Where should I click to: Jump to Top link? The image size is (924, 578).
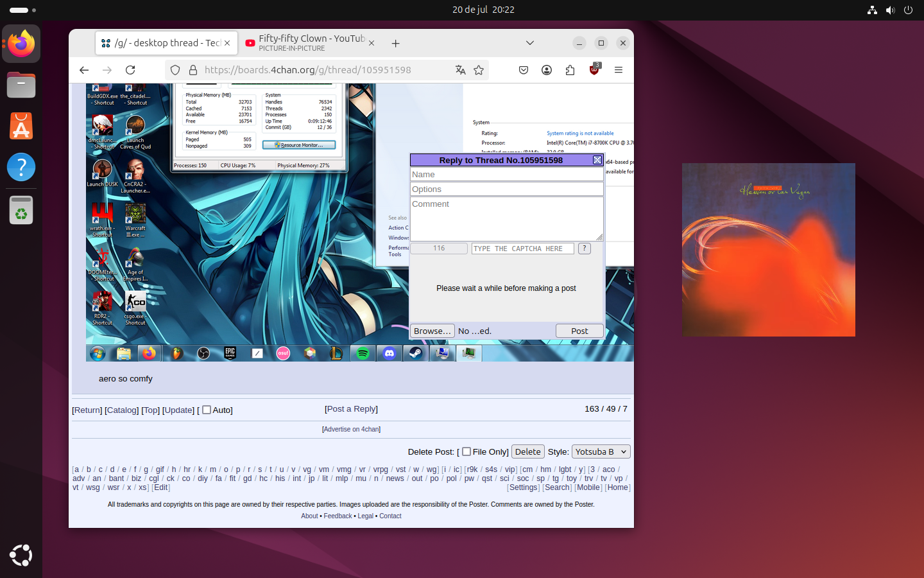(x=151, y=410)
